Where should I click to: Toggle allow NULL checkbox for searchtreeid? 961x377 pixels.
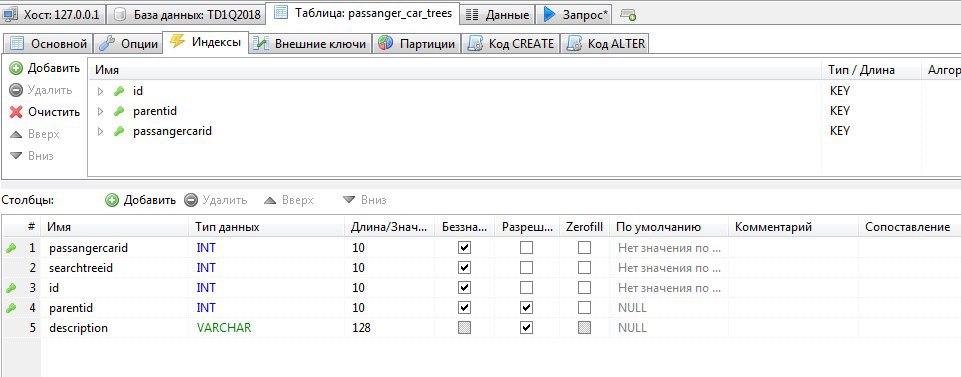pyautogui.click(x=526, y=268)
